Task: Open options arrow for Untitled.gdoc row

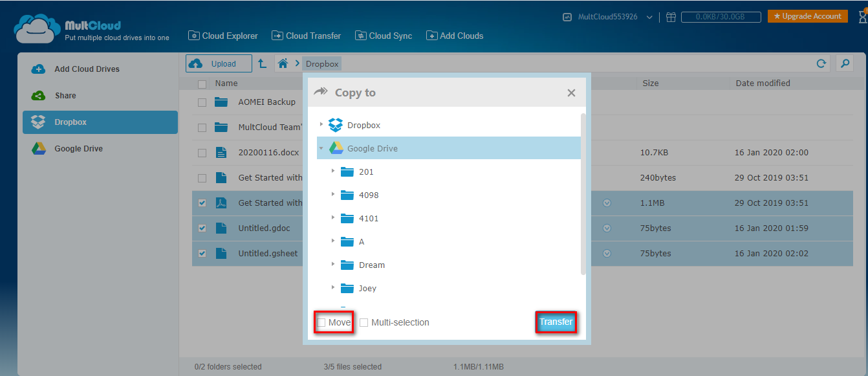Action: (x=607, y=228)
